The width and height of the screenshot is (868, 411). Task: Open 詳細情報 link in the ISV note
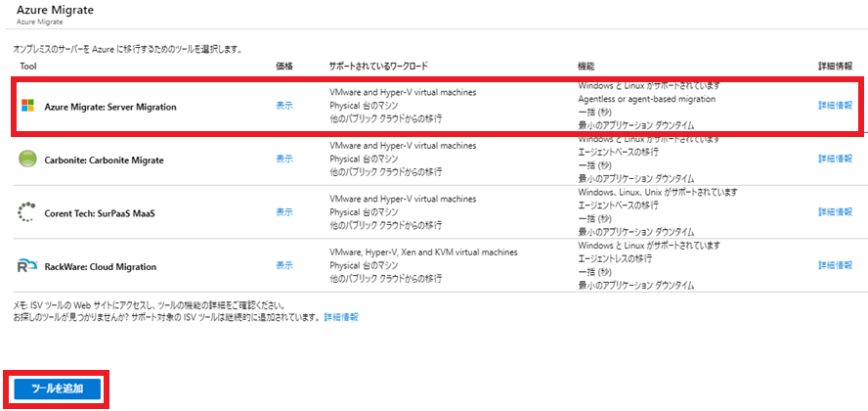pos(341,317)
